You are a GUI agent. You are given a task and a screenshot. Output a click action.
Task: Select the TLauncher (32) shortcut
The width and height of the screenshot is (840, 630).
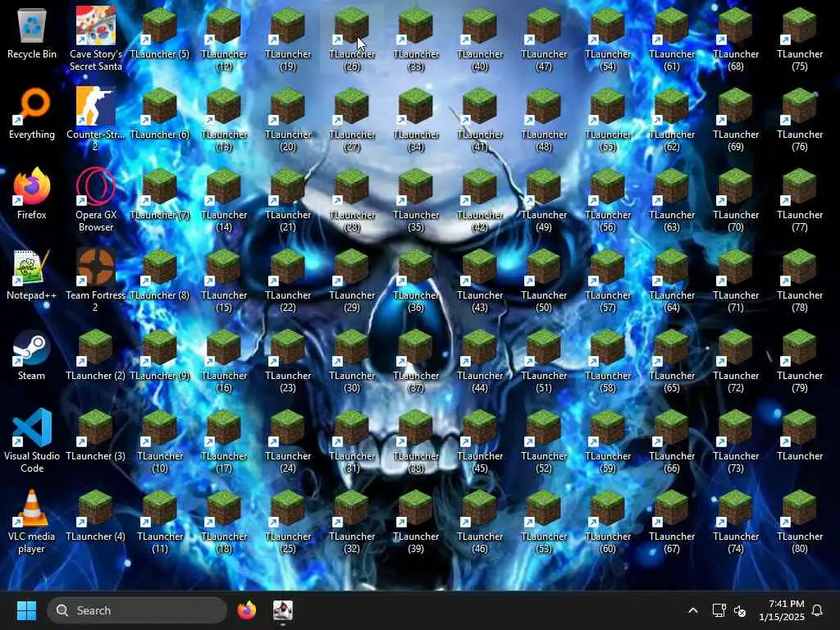coord(352,521)
